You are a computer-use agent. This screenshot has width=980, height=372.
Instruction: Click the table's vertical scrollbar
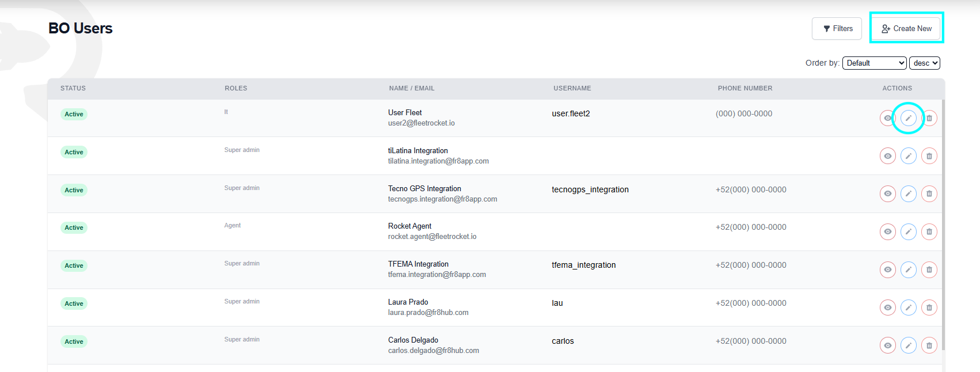943,225
